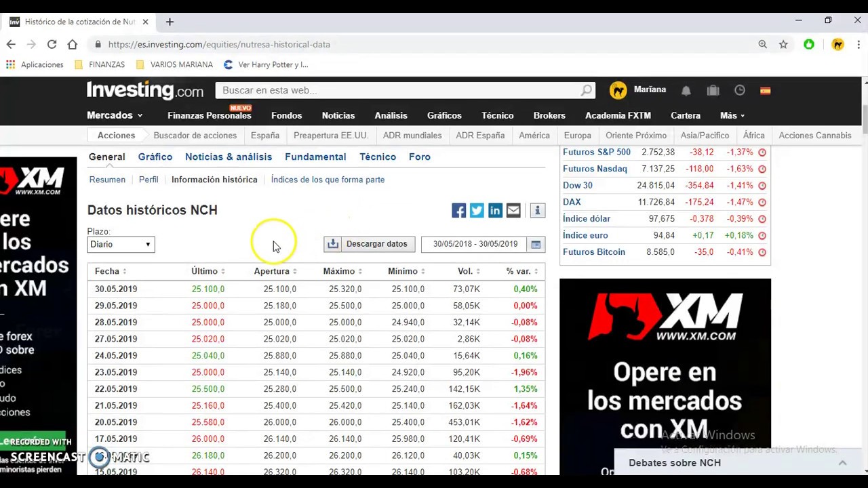The image size is (868, 488).
Task: Open the Plazo Diario dropdown
Action: click(x=121, y=244)
